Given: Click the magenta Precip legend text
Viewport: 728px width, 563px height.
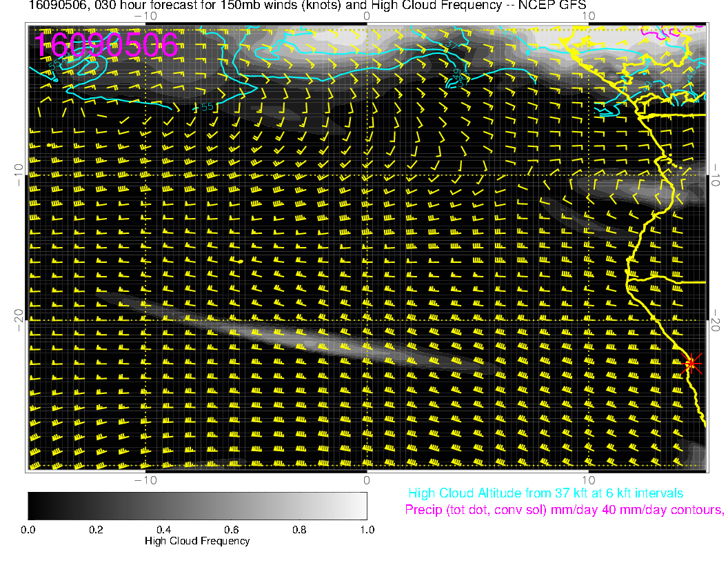Looking at the screenshot, I should click(x=564, y=511).
